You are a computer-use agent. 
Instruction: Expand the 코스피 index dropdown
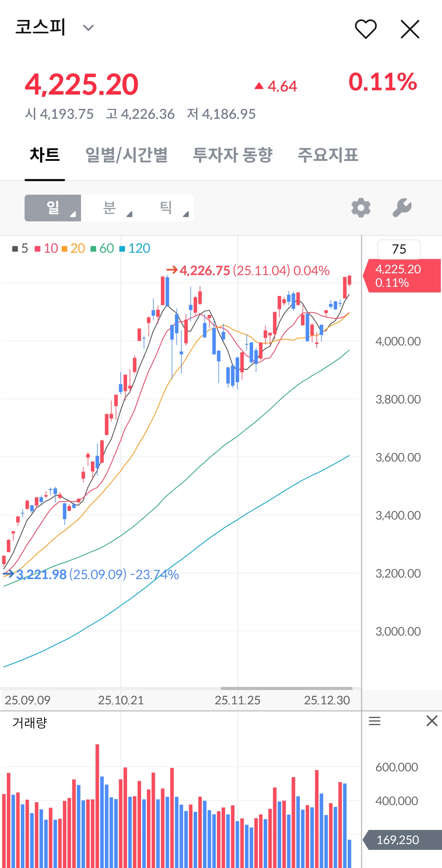pyautogui.click(x=88, y=28)
